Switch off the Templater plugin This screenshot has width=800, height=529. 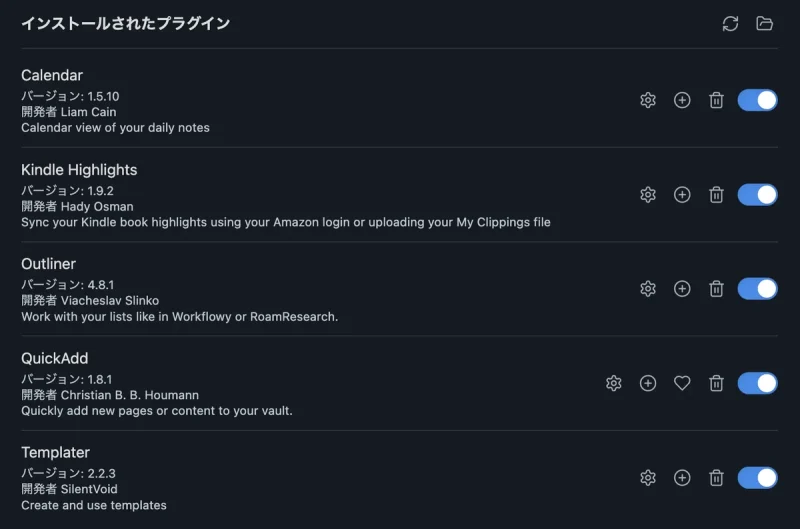point(758,477)
